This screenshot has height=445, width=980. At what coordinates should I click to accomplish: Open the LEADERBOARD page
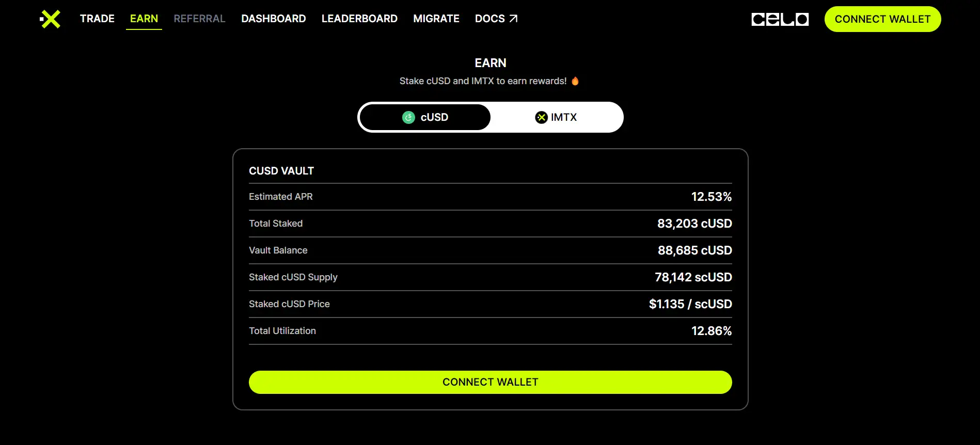tap(359, 19)
